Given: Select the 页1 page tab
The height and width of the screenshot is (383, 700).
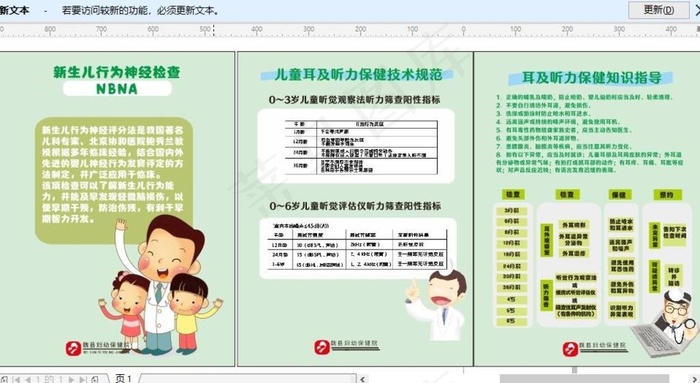Looking at the screenshot, I should [x=123, y=379].
